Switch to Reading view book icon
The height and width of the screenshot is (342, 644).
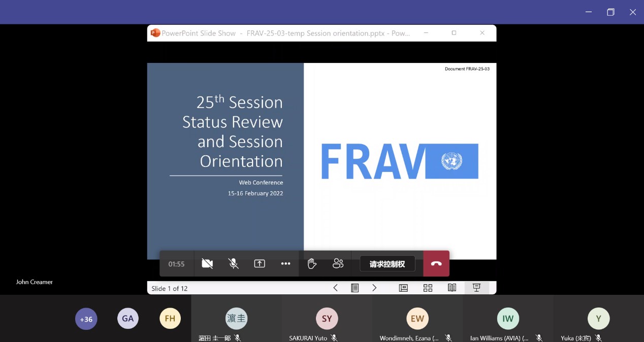[452, 288]
